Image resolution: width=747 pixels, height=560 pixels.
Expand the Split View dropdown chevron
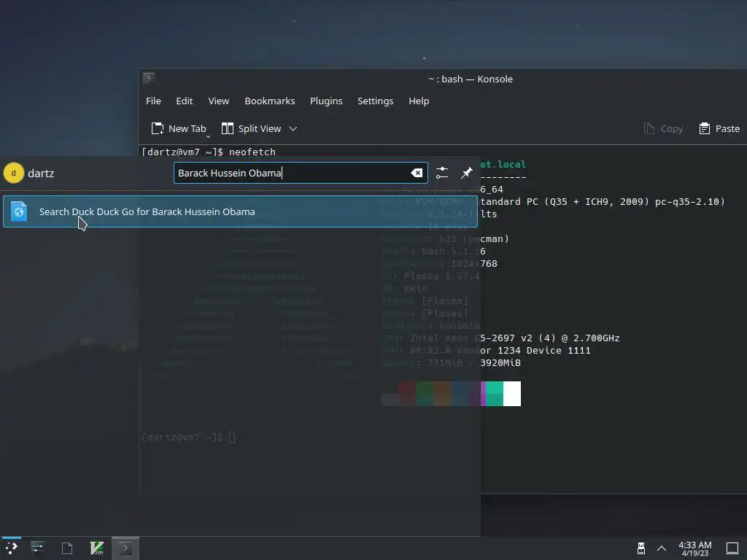pyautogui.click(x=293, y=128)
